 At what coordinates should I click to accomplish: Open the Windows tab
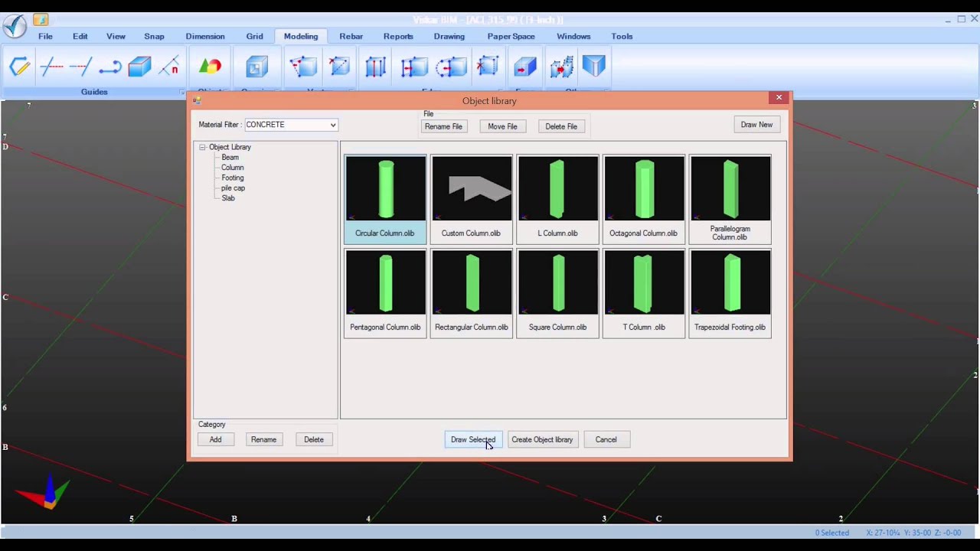point(573,36)
